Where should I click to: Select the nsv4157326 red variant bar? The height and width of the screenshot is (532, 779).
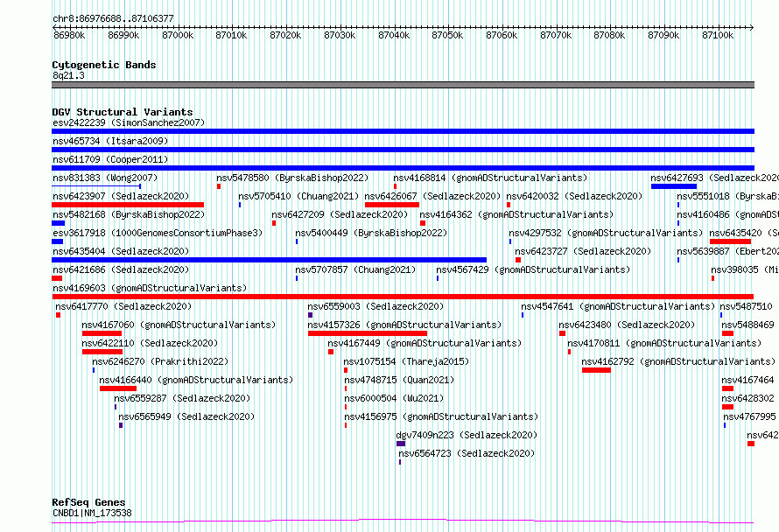[368, 333]
